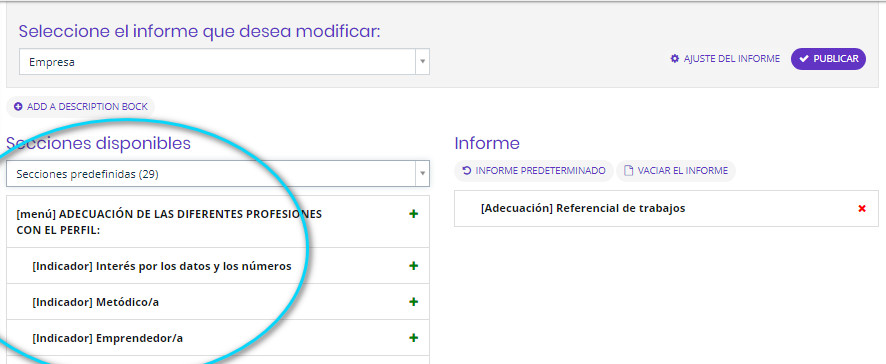Open the Secciones predefinidas (29) dropdown
886x364 pixels.
pos(218,174)
